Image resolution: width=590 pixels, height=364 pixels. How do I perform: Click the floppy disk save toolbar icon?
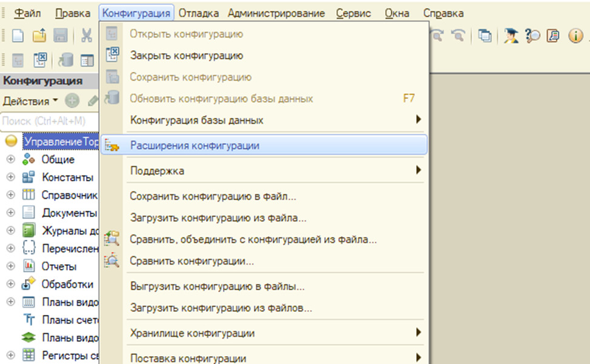60,36
